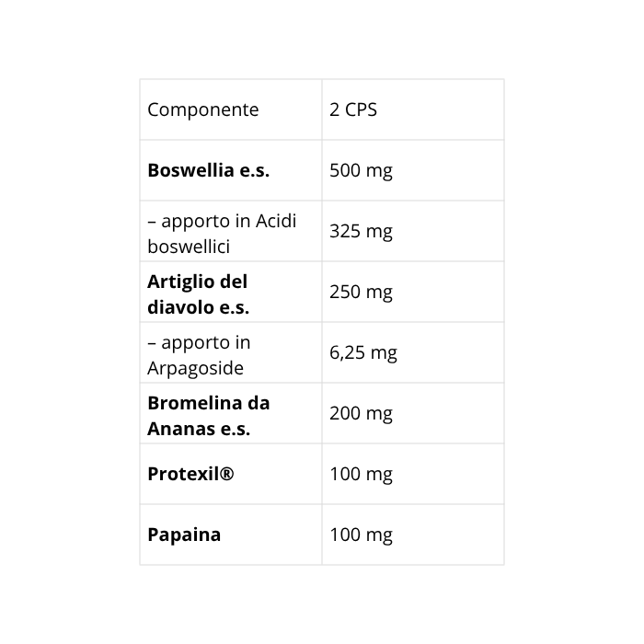
Task: Select the "Artiglio del diavolo e.s." label
Action: coord(198,294)
